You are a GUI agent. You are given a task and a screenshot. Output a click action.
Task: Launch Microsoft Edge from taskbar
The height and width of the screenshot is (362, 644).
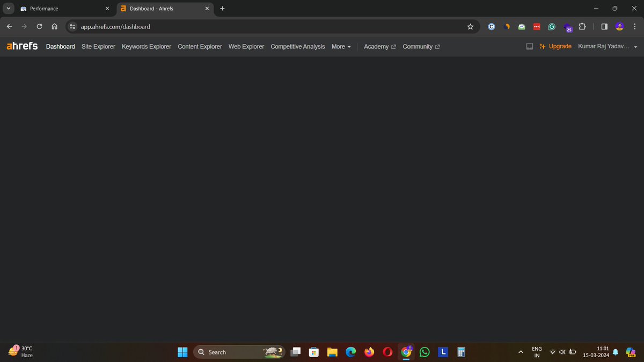[x=351, y=352]
